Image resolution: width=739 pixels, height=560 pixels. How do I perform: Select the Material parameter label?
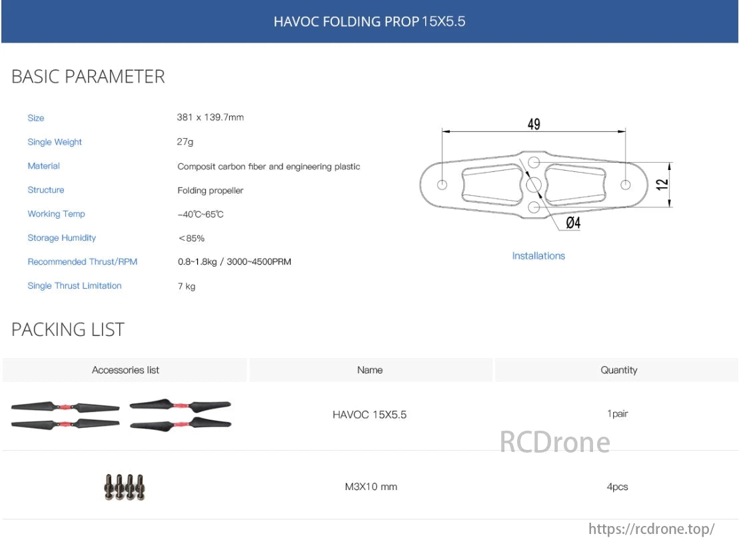point(43,166)
